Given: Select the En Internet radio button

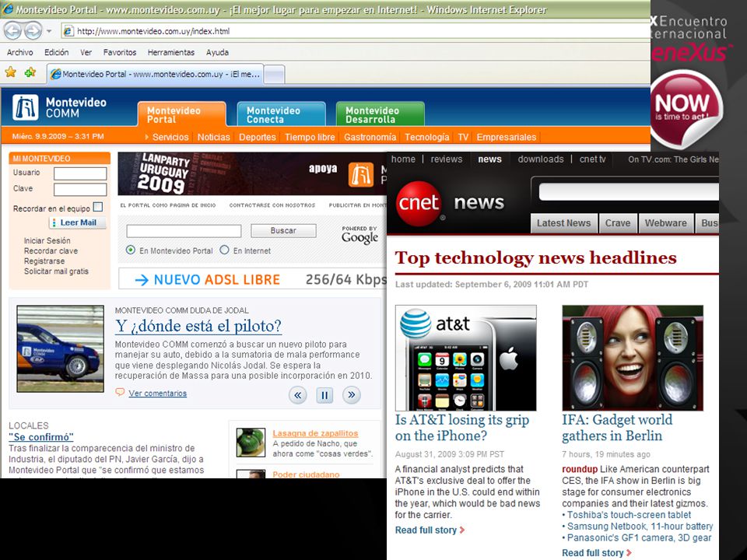Looking at the screenshot, I should point(224,250).
